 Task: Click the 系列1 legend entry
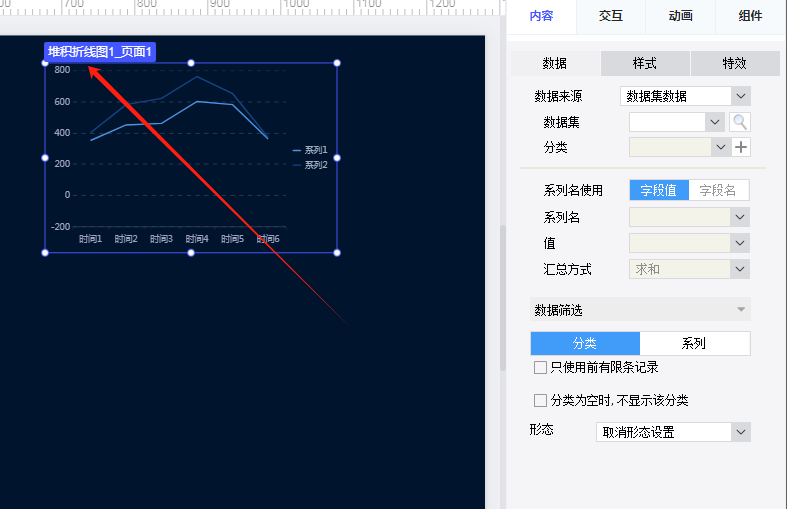pyautogui.click(x=310, y=150)
